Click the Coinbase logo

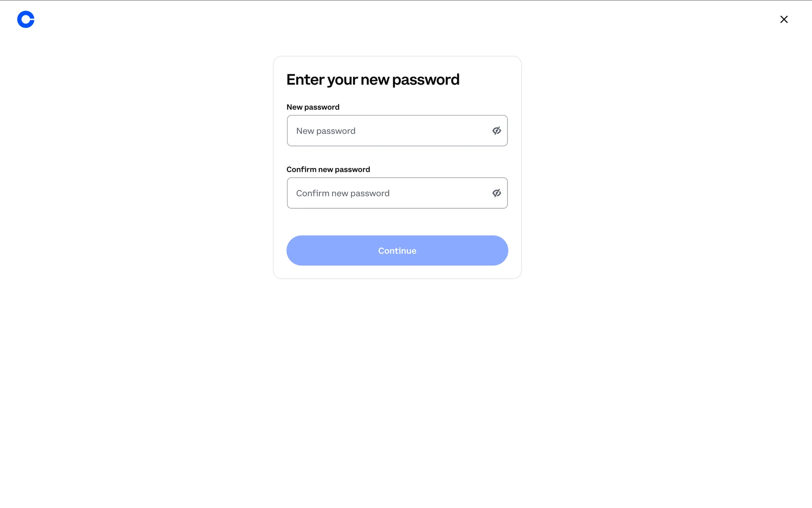click(x=25, y=19)
